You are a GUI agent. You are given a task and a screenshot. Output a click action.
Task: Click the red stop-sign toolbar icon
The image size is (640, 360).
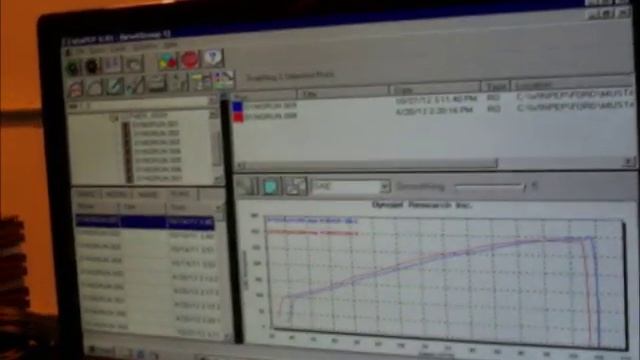pyautogui.click(x=189, y=60)
